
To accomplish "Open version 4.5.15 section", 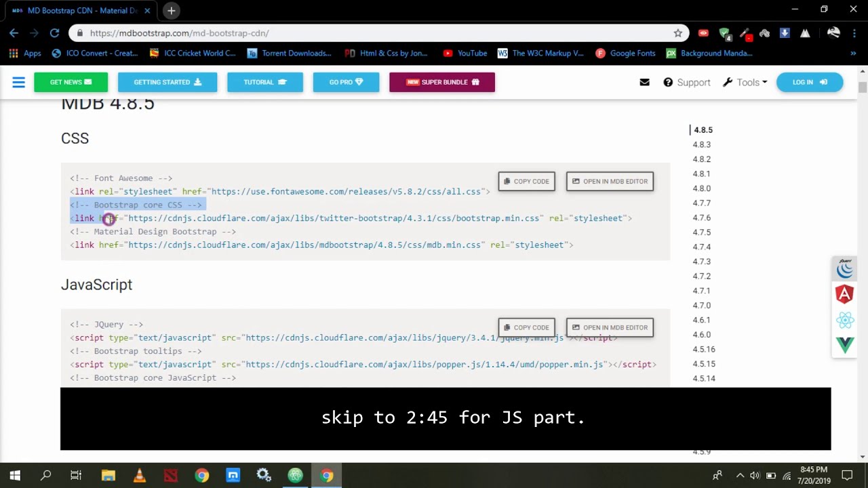I will (704, 364).
